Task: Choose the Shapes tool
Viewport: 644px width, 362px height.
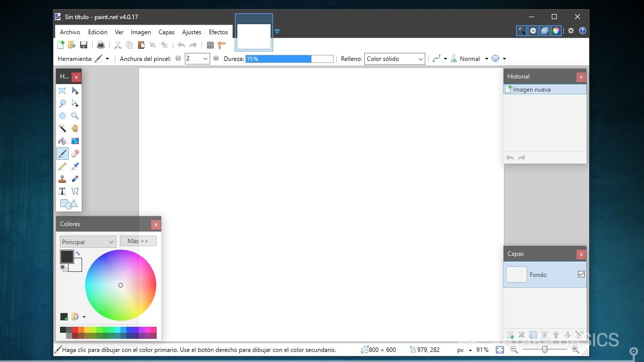Action: click(69, 204)
